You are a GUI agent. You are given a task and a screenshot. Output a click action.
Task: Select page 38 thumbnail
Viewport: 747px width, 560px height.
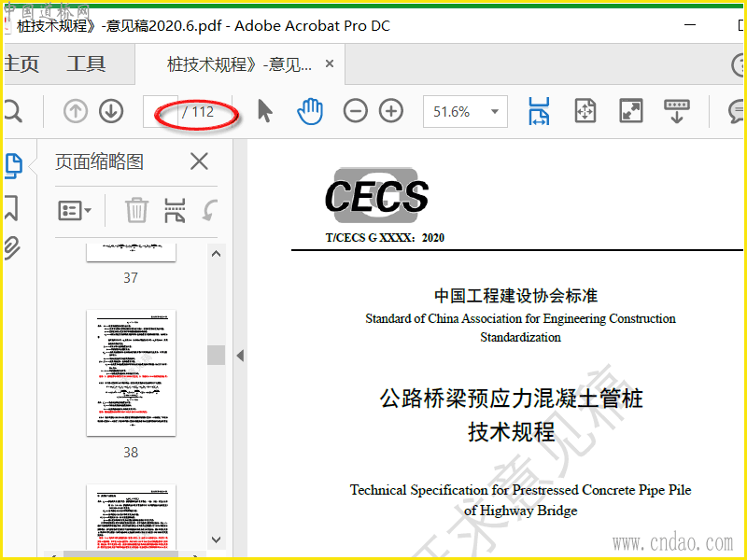(x=131, y=372)
